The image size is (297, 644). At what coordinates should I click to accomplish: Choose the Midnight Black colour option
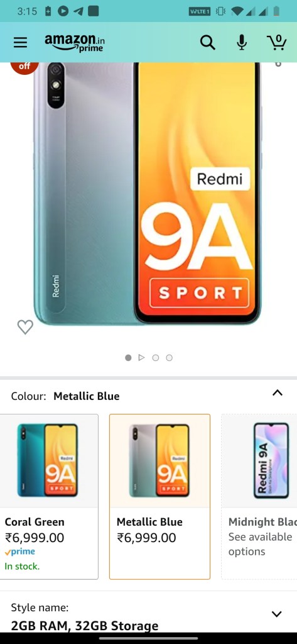tap(259, 497)
